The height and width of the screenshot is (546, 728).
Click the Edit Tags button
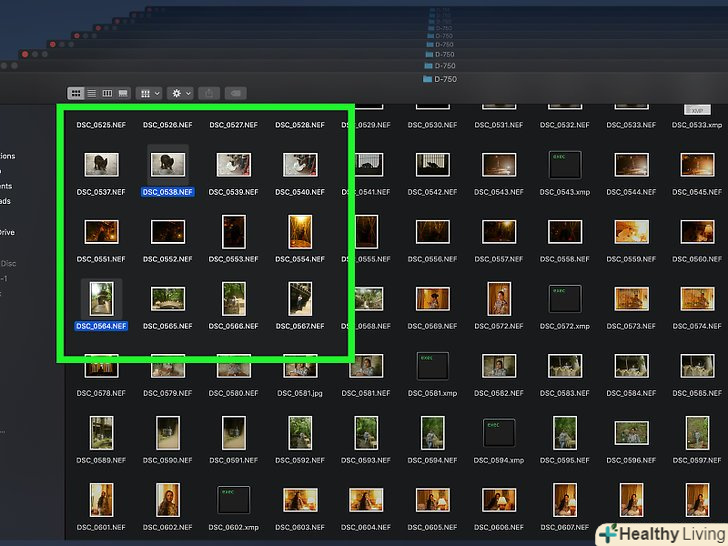(x=236, y=93)
